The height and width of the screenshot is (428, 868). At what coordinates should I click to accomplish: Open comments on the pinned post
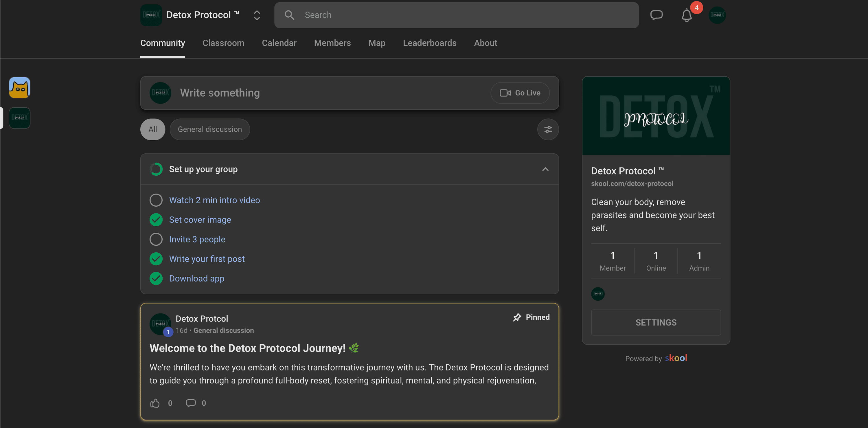tap(191, 403)
